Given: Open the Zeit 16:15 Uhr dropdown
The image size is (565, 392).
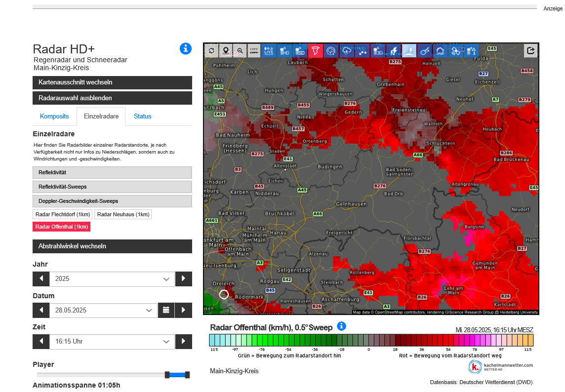Looking at the screenshot, I should 112,342.
